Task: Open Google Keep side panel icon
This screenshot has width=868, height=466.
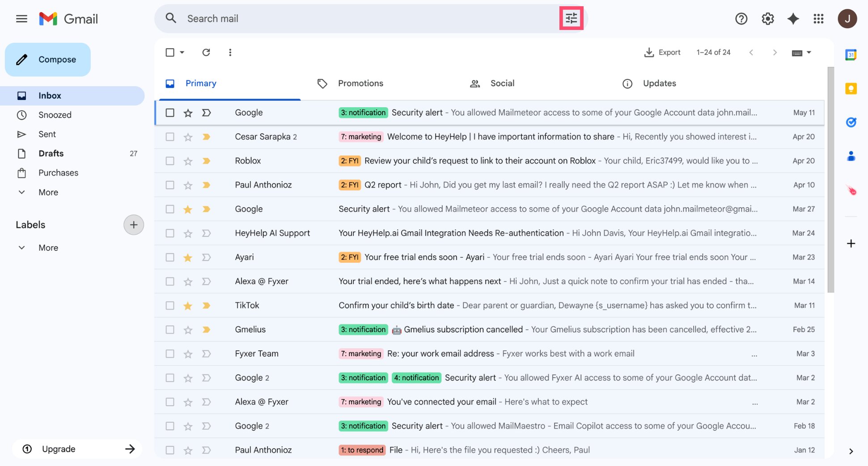Action: pyautogui.click(x=851, y=88)
